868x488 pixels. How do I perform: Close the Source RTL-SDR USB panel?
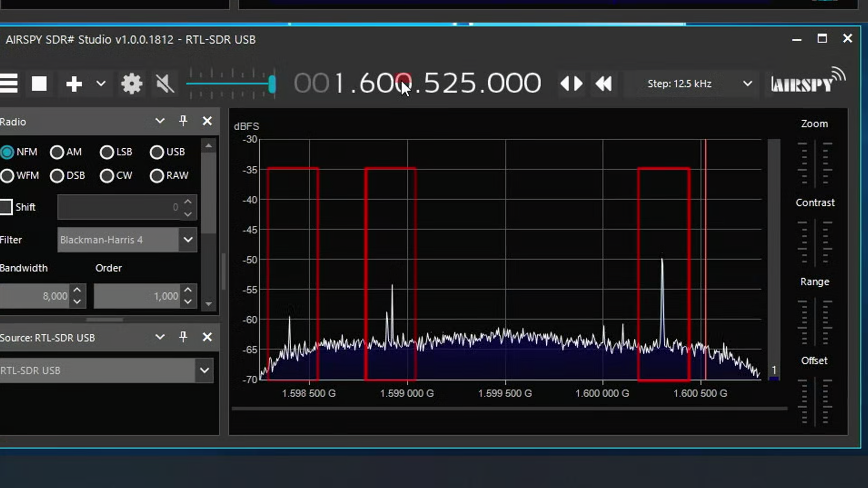coord(207,337)
